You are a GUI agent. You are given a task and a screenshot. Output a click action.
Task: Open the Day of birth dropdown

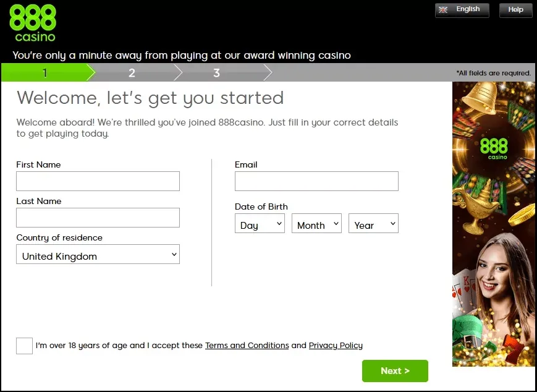coord(260,223)
